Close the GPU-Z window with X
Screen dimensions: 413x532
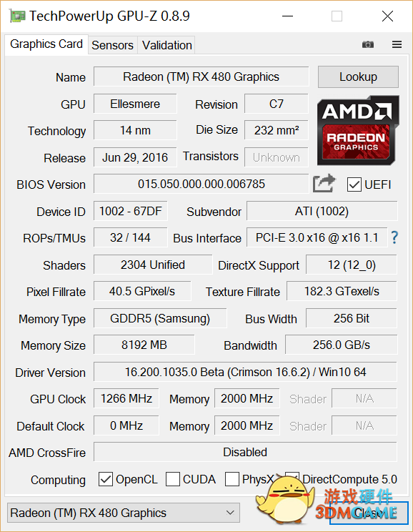pyautogui.click(x=387, y=16)
